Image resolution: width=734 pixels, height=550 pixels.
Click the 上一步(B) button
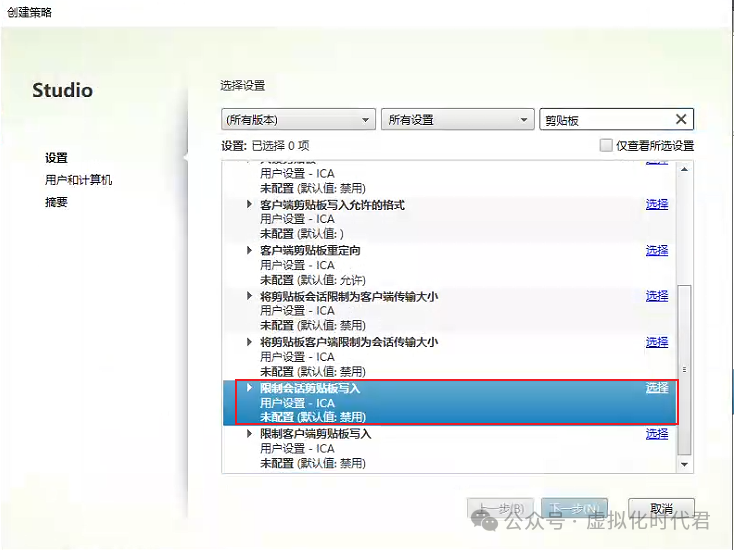click(500, 508)
